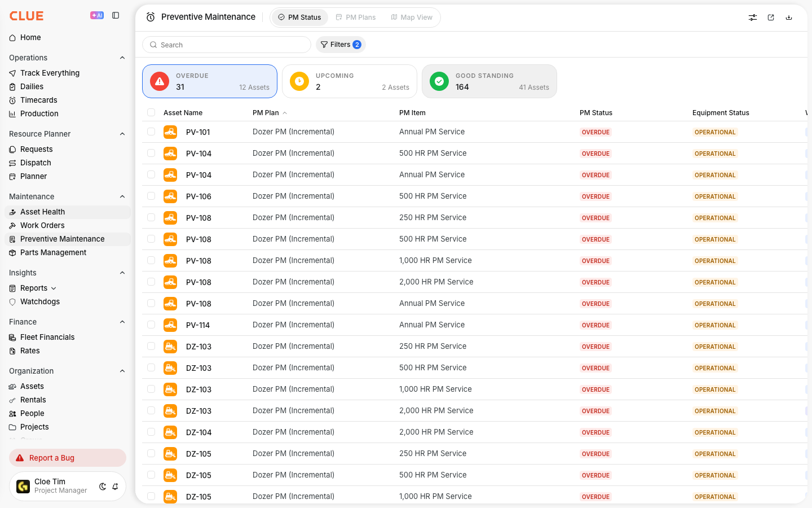Toggle the sidebar collapse icon
The width and height of the screenshot is (812, 508).
(116, 16)
